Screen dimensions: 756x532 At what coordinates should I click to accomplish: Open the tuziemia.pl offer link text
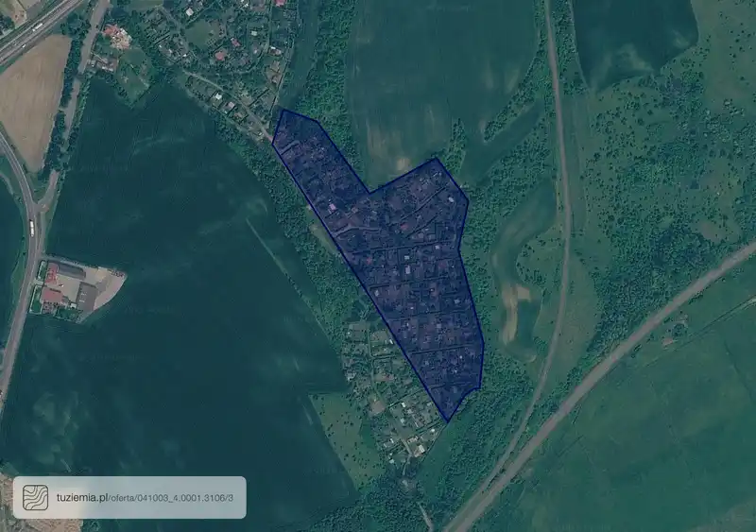click(145, 498)
